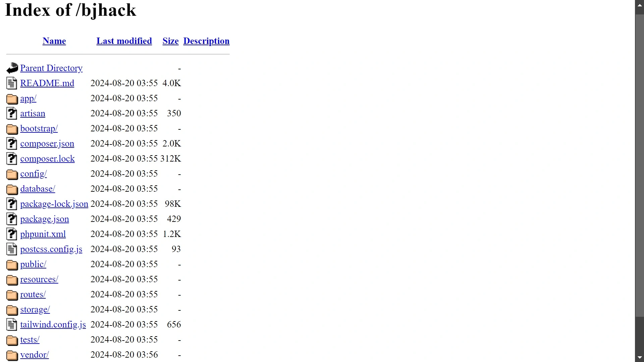
Task: Open the config/ directory
Action: pos(33,173)
